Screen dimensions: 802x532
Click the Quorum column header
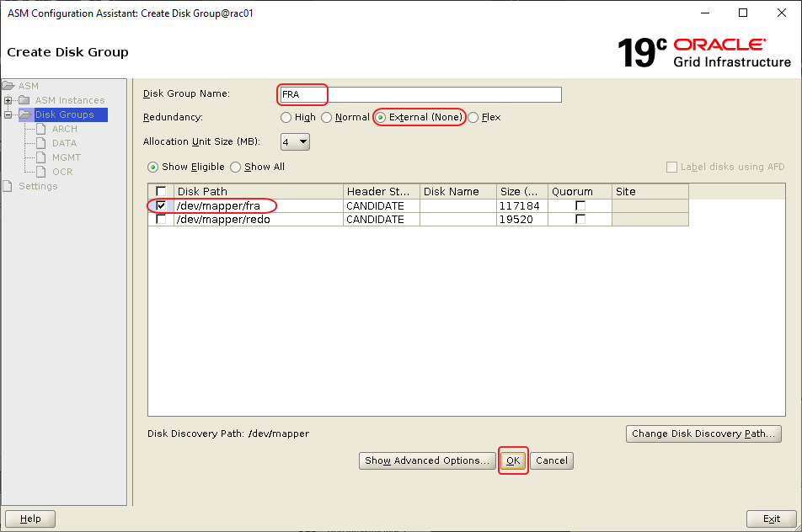tap(580, 192)
